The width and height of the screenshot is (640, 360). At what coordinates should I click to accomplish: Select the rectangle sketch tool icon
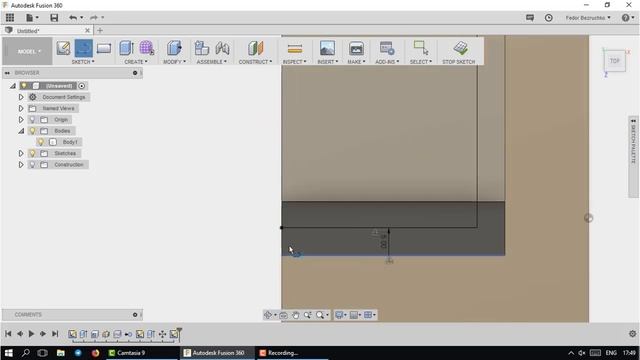click(104, 48)
